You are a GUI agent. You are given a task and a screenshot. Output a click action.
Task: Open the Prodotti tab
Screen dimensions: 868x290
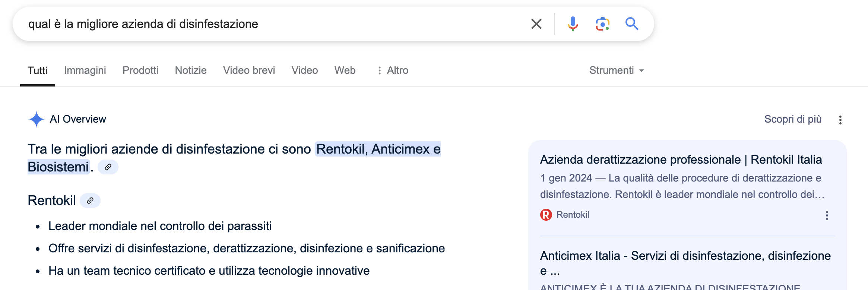coord(140,70)
